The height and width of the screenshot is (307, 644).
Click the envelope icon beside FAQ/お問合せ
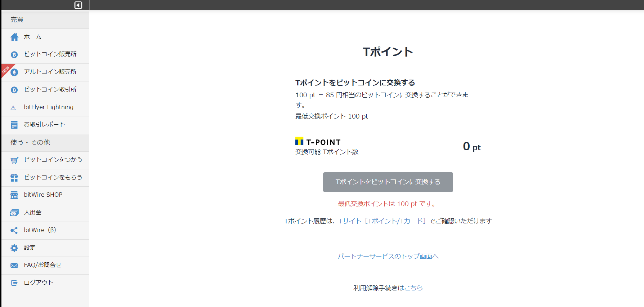(x=14, y=266)
